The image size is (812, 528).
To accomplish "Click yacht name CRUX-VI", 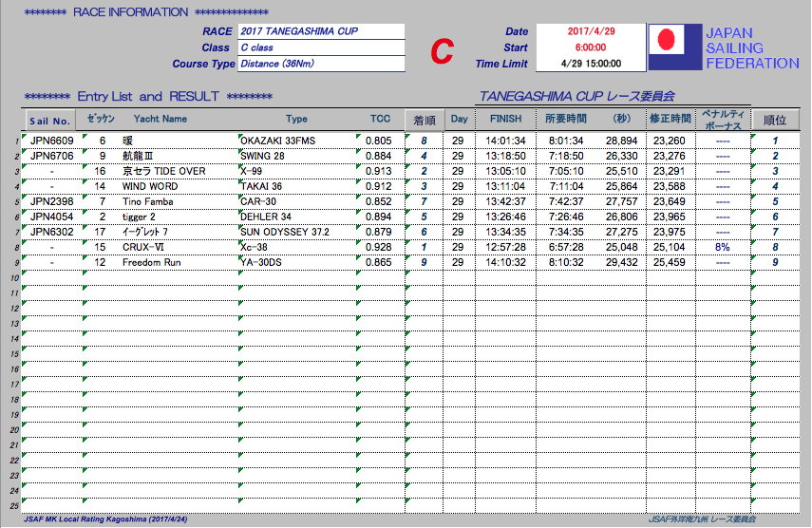I will tap(142, 247).
